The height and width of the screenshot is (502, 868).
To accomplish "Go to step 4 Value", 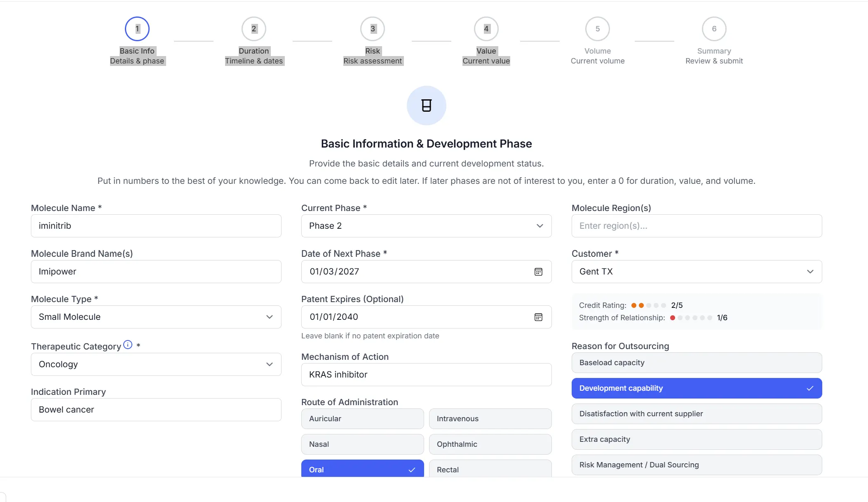I will (486, 29).
